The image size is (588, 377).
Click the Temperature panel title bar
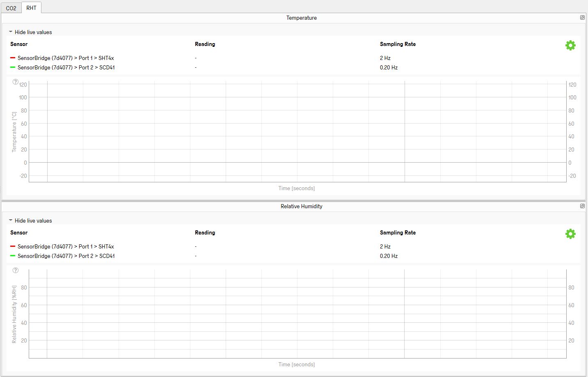(x=301, y=18)
